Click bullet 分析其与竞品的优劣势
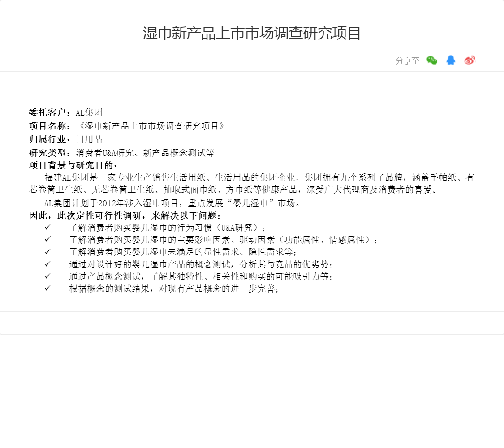The height and width of the screenshot is (448, 504). (201, 264)
